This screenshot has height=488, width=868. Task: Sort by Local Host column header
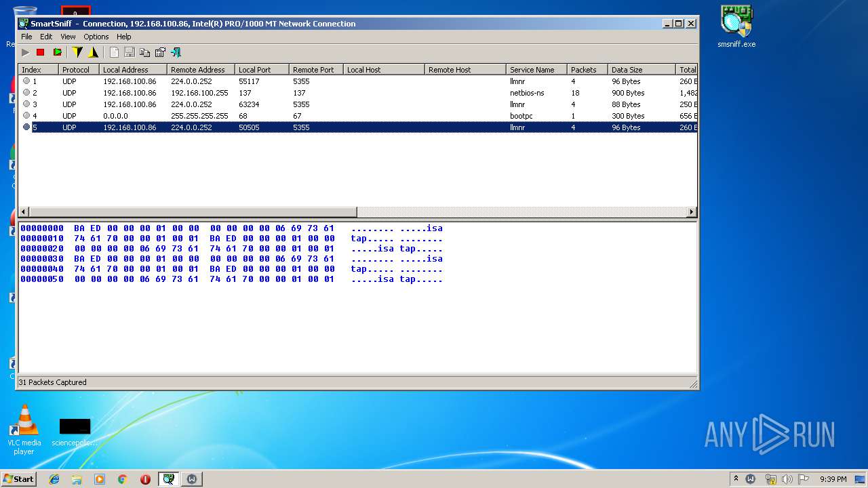tap(384, 70)
